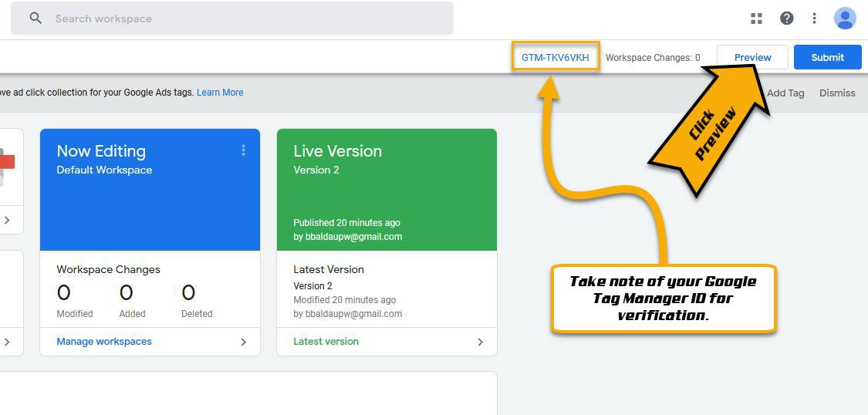Click the GTM-TKV6VKH container ID
This screenshot has height=415, width=868.
(x=556, y=57)
